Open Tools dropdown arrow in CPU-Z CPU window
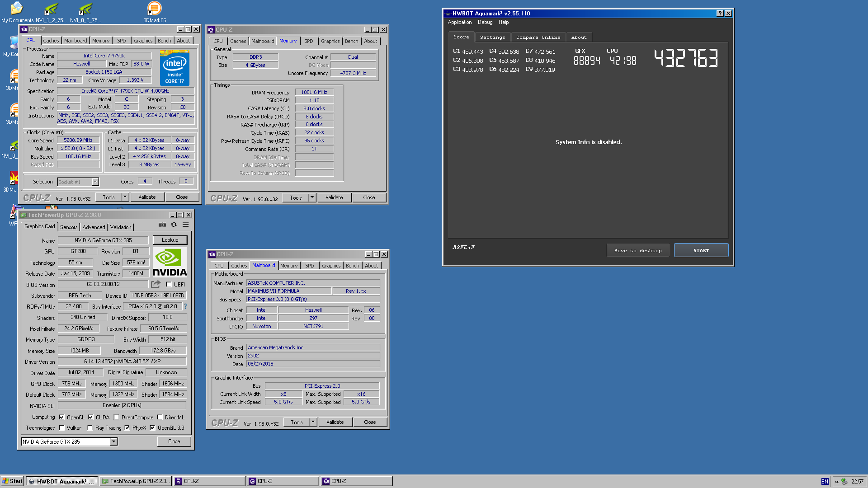Viewport: 868px width, 488px height. pyautogui.click(x=125, y=197)
